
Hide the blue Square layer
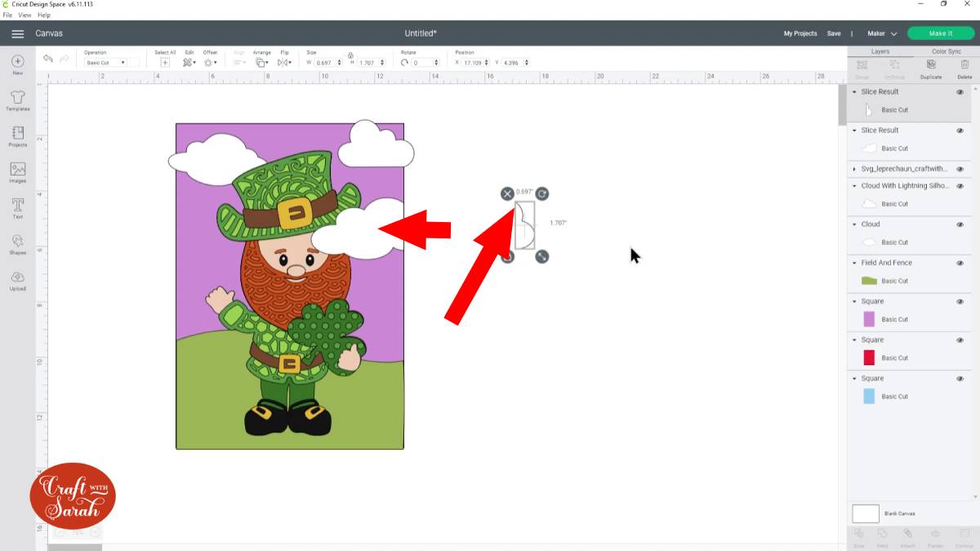pyautogui.click(x=960, y=379)
